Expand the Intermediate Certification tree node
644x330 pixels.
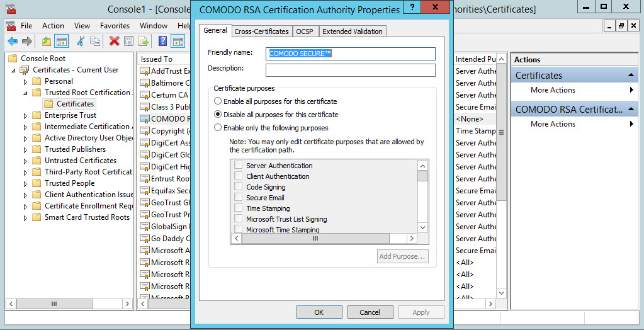point(25,127)
